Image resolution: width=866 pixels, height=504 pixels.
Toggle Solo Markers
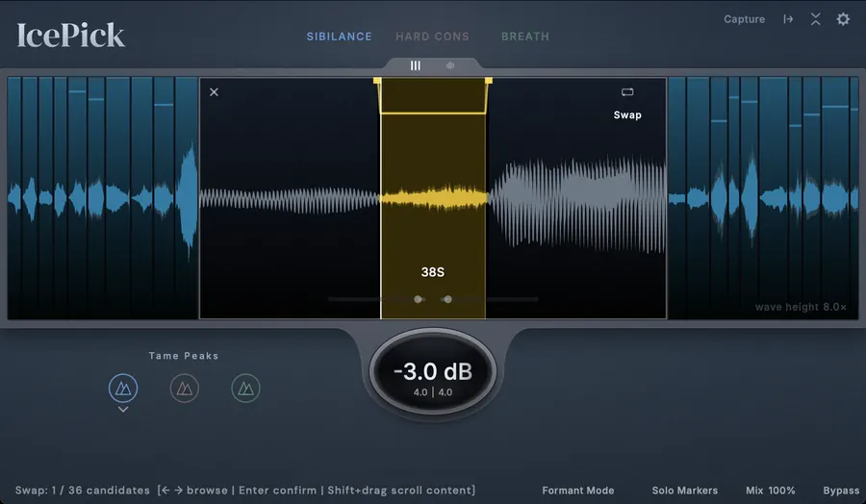coord(685,491)
